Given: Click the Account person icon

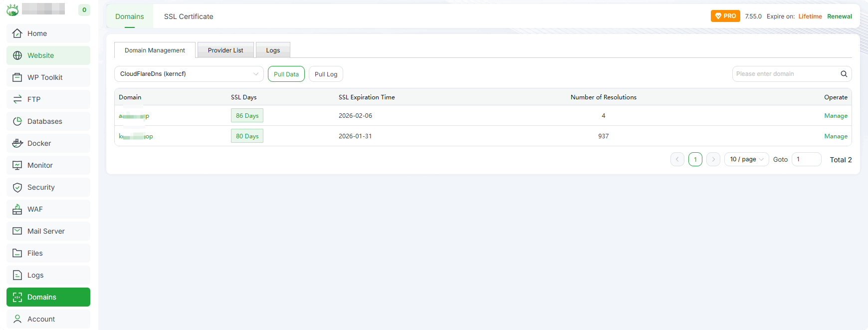Looking at the screenshot, I should [x=17, y=319].
